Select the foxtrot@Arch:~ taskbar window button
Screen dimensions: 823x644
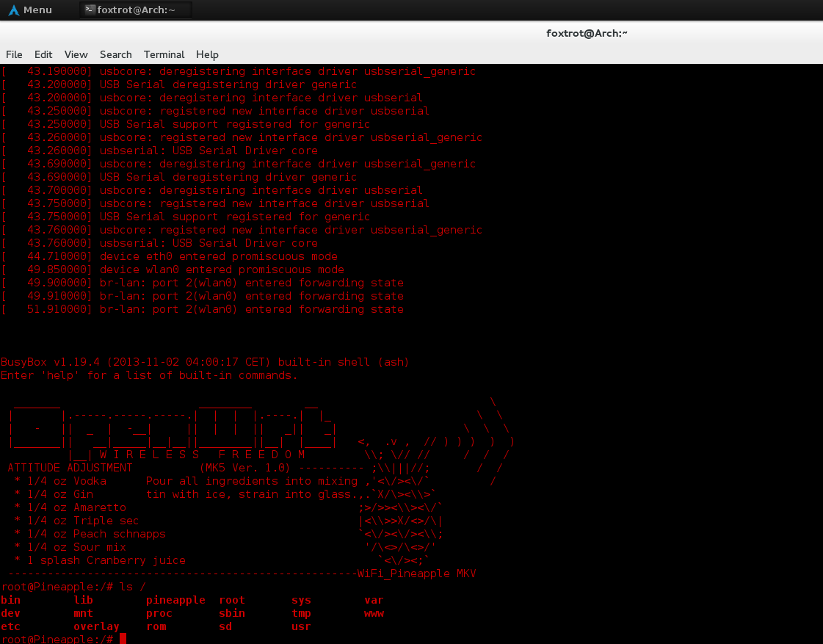point(135,10)
